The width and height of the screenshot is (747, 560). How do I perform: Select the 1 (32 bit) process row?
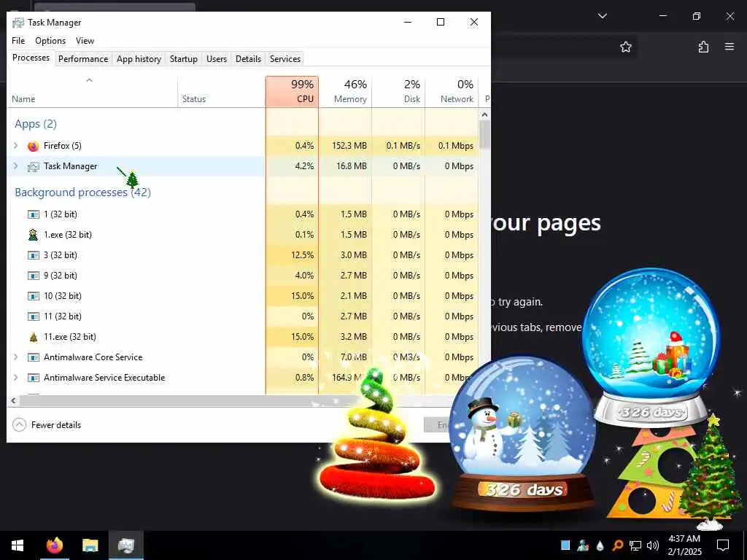[243, 214]
